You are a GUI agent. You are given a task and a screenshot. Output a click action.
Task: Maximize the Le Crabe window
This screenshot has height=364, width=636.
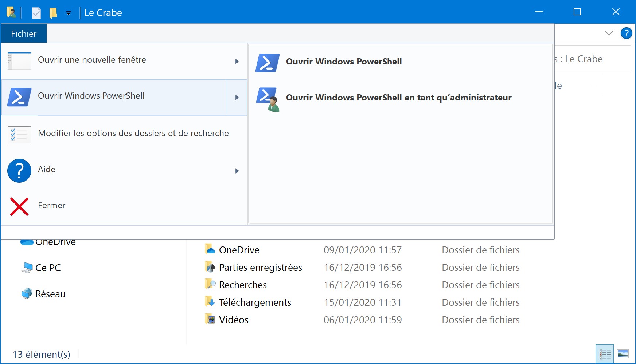(x=577, y=12)
